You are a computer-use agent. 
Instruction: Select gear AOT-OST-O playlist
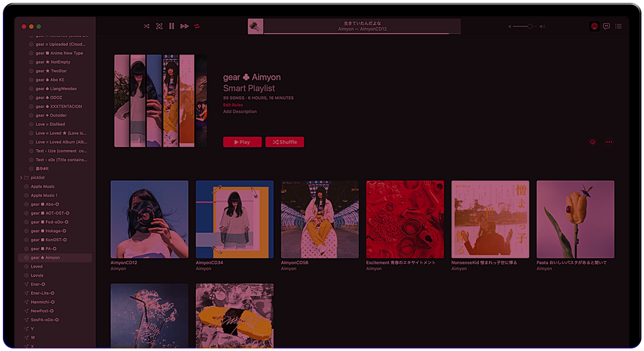click(55, 214)
